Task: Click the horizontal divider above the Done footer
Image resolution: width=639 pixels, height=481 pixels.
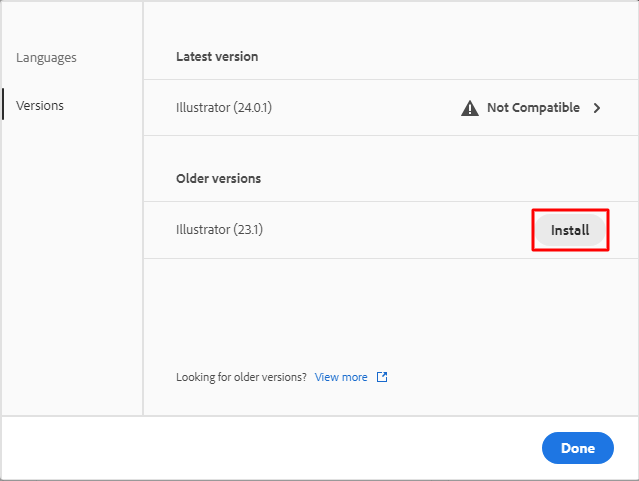Action: tap(320, 415)
